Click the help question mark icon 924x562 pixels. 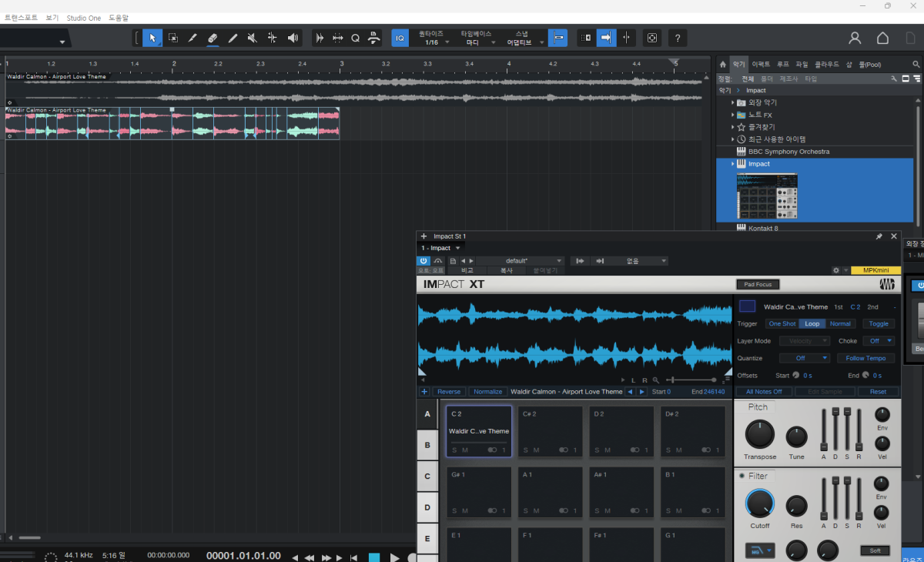tap(677, 38)
